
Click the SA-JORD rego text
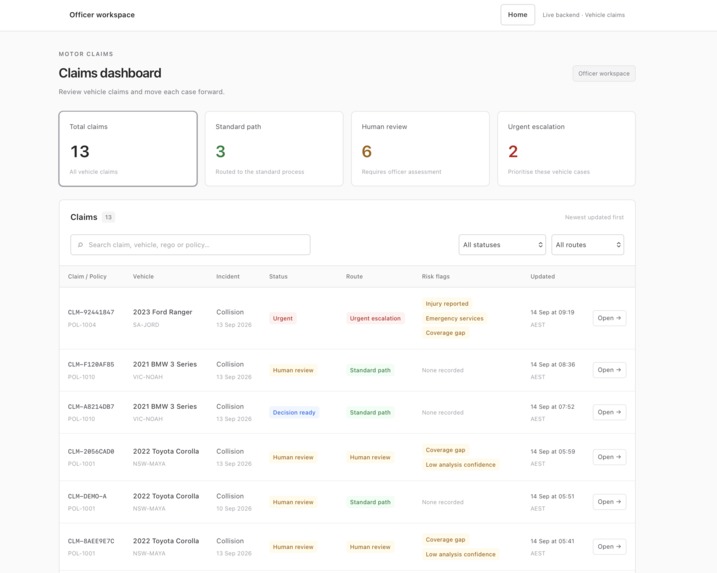pos(146,325)
